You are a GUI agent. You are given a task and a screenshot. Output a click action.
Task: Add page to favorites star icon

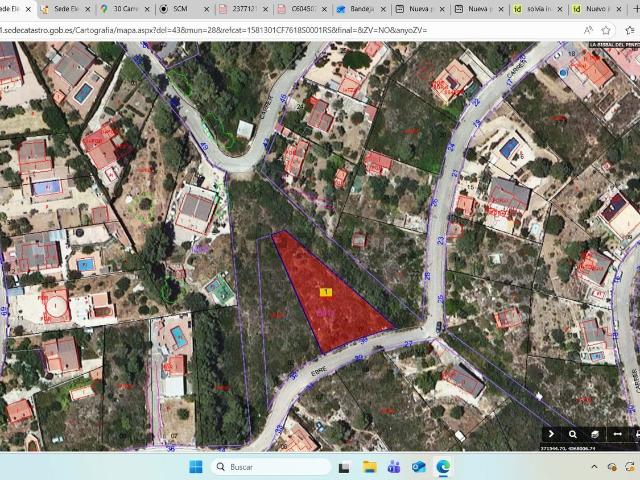(607, 30)
